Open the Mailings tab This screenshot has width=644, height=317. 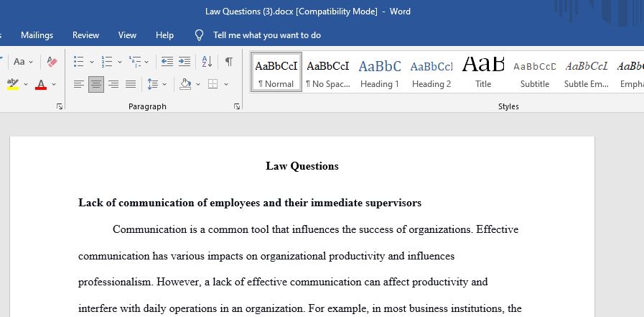[x=37, y=35]
